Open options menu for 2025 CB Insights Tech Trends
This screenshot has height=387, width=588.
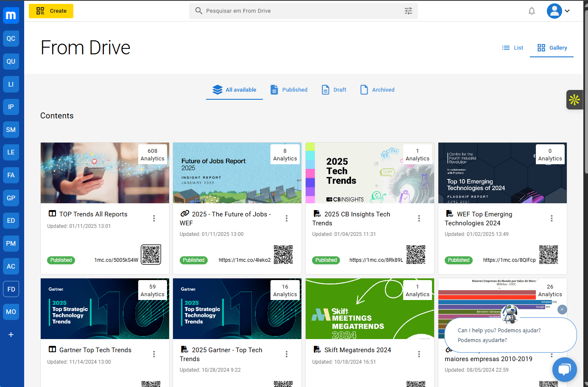pos(419,218)
